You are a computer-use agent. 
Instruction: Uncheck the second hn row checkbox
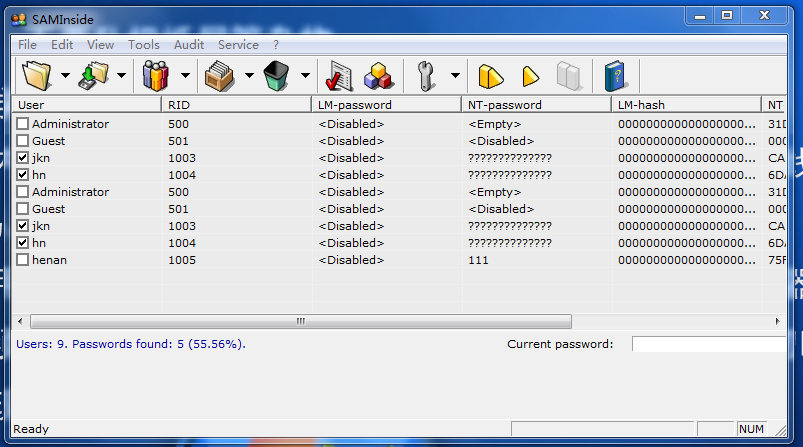tap(23, 243)
